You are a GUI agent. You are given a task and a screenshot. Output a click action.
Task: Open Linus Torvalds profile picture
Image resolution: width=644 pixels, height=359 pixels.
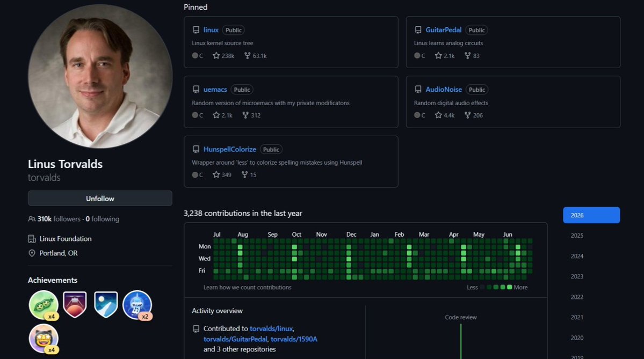click(x=100, y=76)
